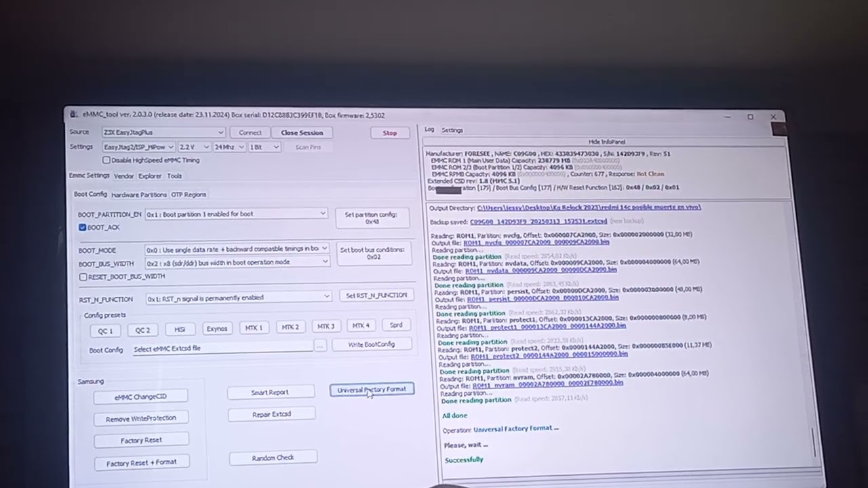Apply the QC 2 config preset

click(x=142, y=330)
